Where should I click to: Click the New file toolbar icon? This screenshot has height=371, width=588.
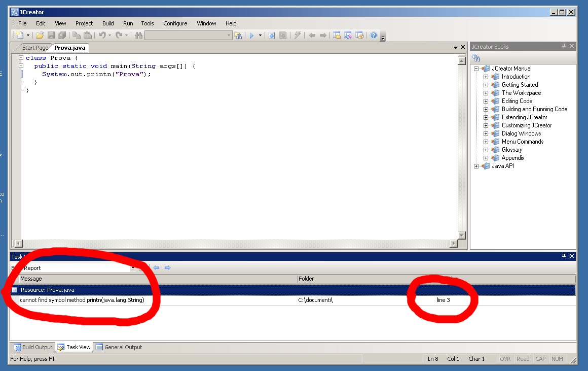pyautogui.click(x=19, y=36)
